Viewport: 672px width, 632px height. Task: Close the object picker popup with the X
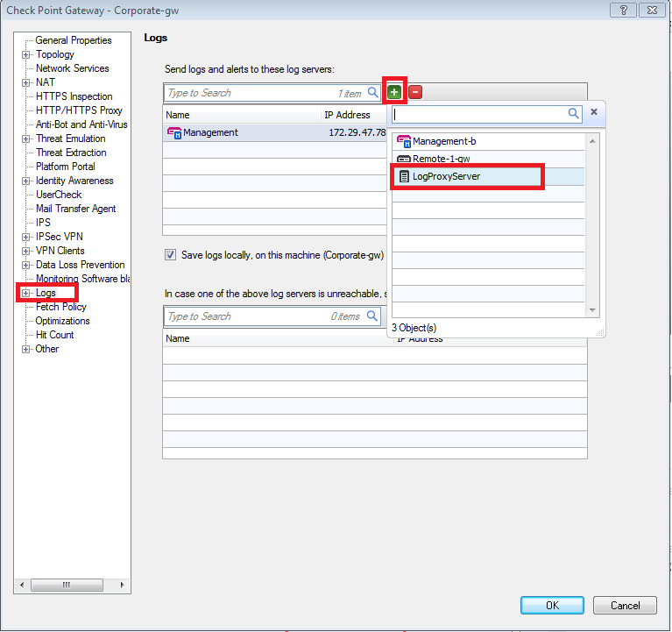[x=594, y=112]
